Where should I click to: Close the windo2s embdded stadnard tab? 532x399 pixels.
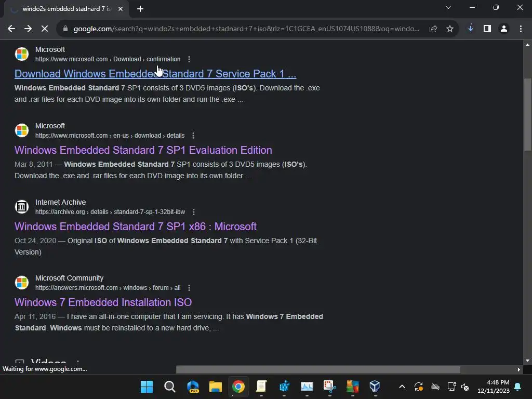point(121,9)
